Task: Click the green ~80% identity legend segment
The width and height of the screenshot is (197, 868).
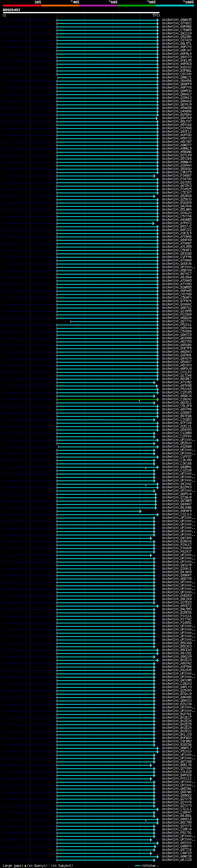Action: 137,6
